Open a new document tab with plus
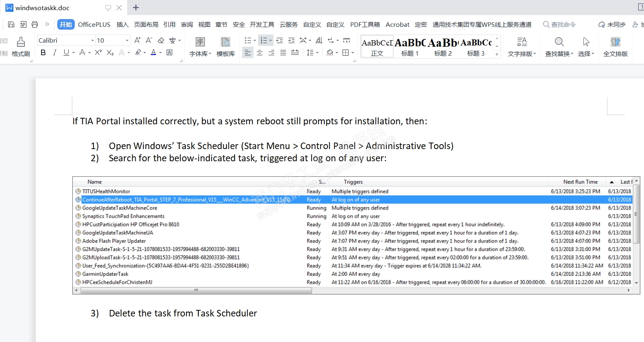Viewport: 644px width, 342px height. pos(136,8)
